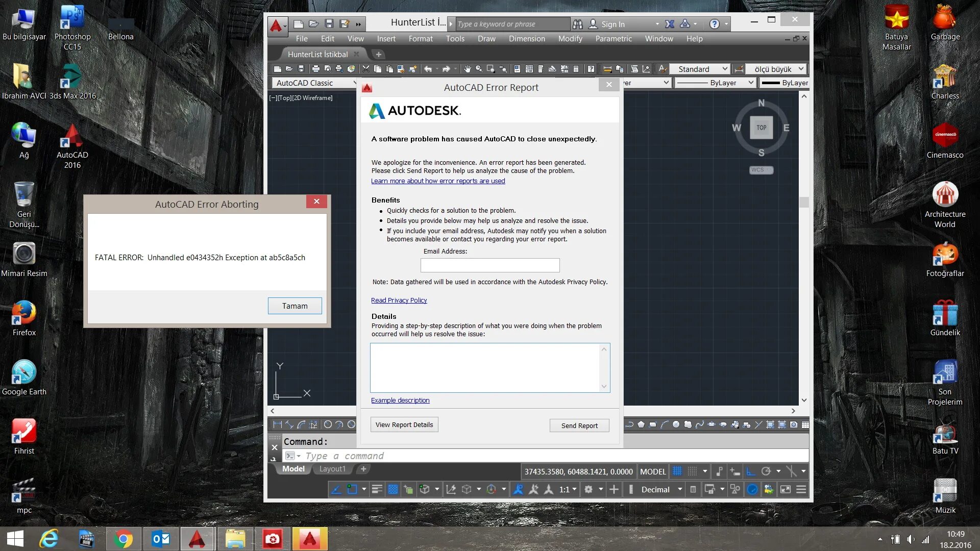Click the Send Report button

(579, 425)
